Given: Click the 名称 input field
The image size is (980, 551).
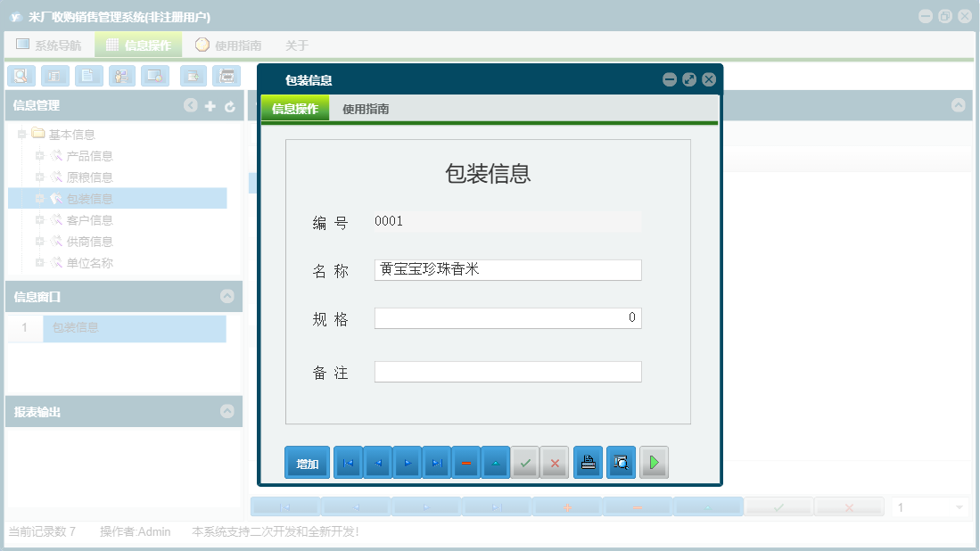Looking at the screenshot, I should pos(507,270).
